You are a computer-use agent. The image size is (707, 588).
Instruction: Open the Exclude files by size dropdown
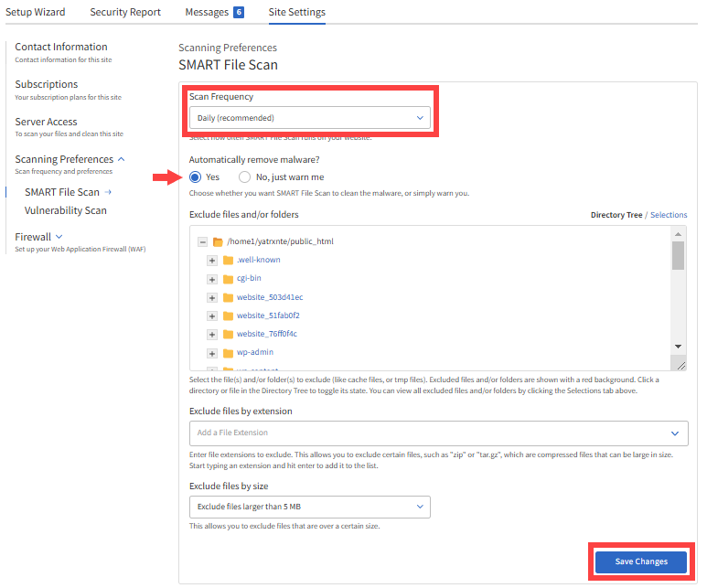coord(309,507)
